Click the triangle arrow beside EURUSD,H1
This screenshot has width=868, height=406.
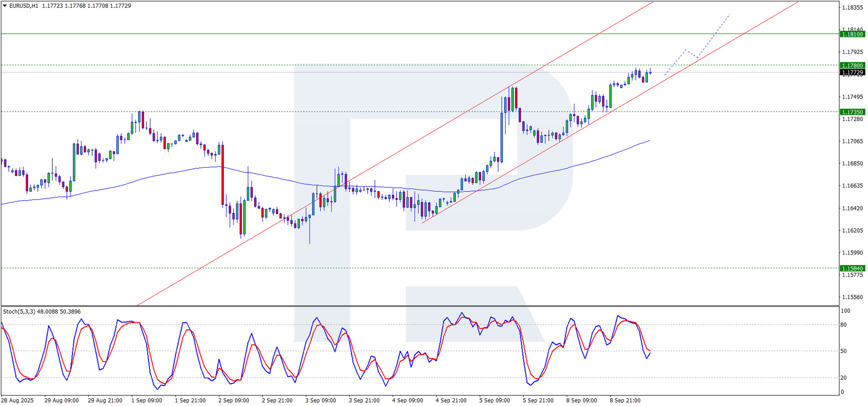coord(5,6)
